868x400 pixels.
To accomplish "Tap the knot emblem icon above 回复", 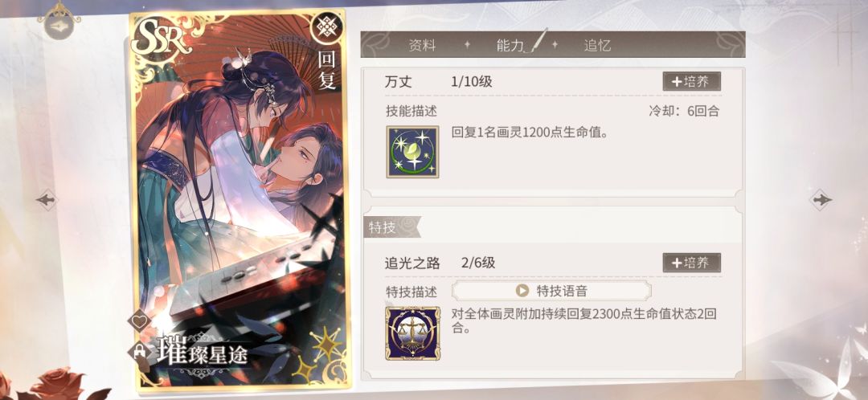I will [326, 29].
